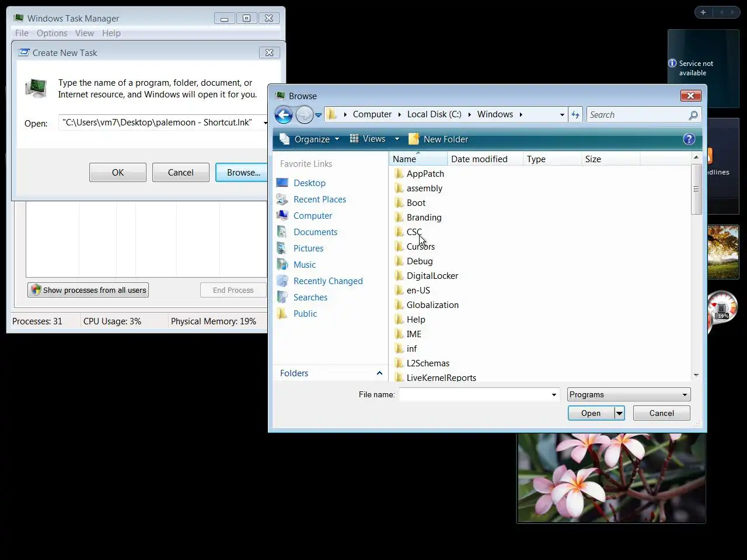This screenshot has width=747, height=560.
Task: Open Public in Favorite Links
Action: pyautogui.click(x=305, y=314)
